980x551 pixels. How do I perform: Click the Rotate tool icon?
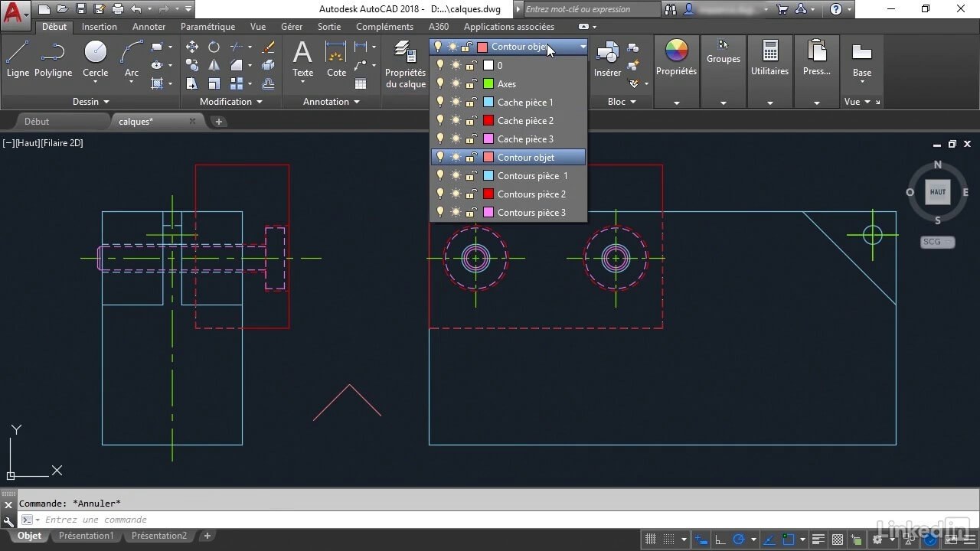point(214,47)
